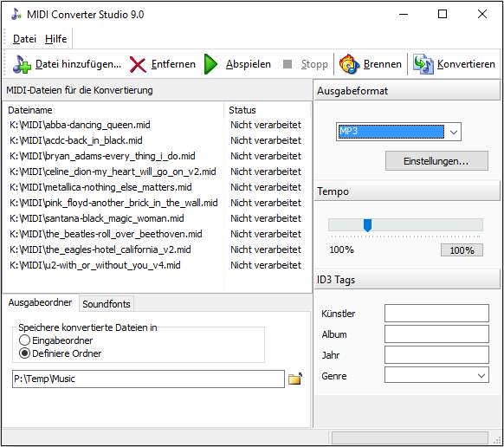This screenshot has width=504, height=447.
Task: Open the Datei menu
Action: point(24,39)
